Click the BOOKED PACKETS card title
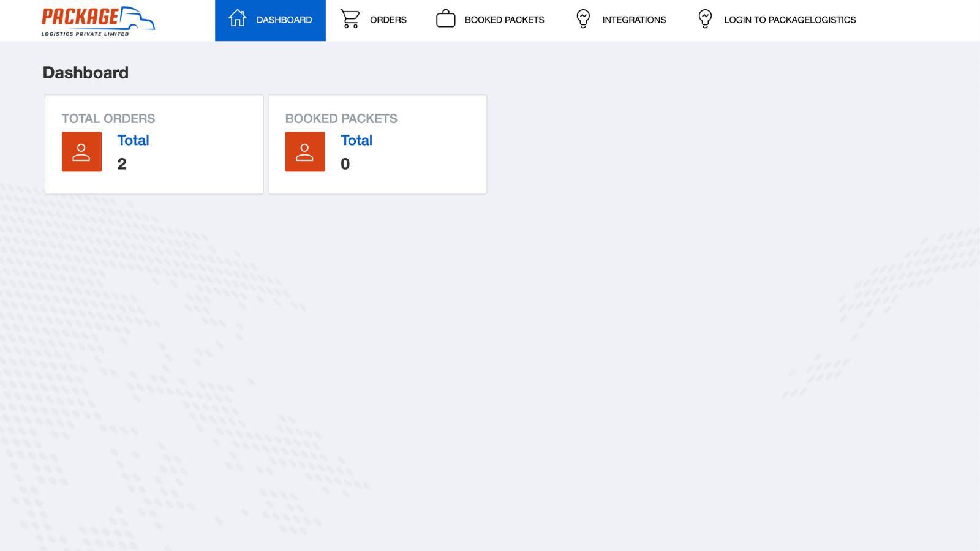This screenshot has height=551, width=980. (x=342, y=118)
